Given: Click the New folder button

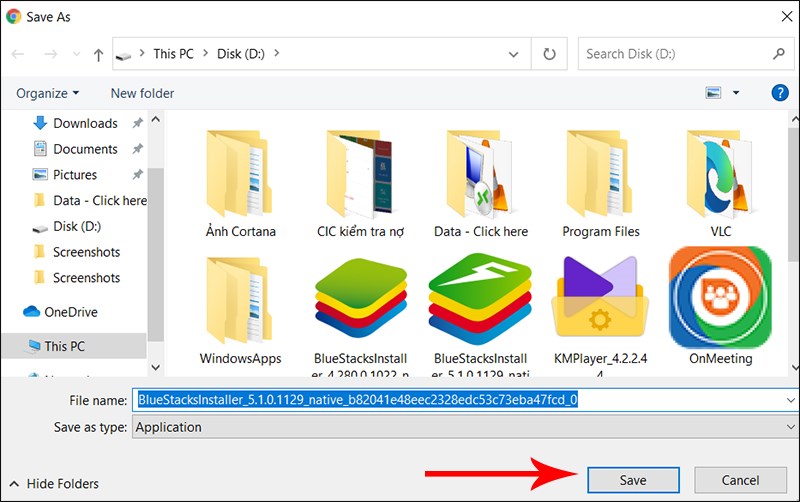Looking at the screenshot, I should (x=142, y=93).
